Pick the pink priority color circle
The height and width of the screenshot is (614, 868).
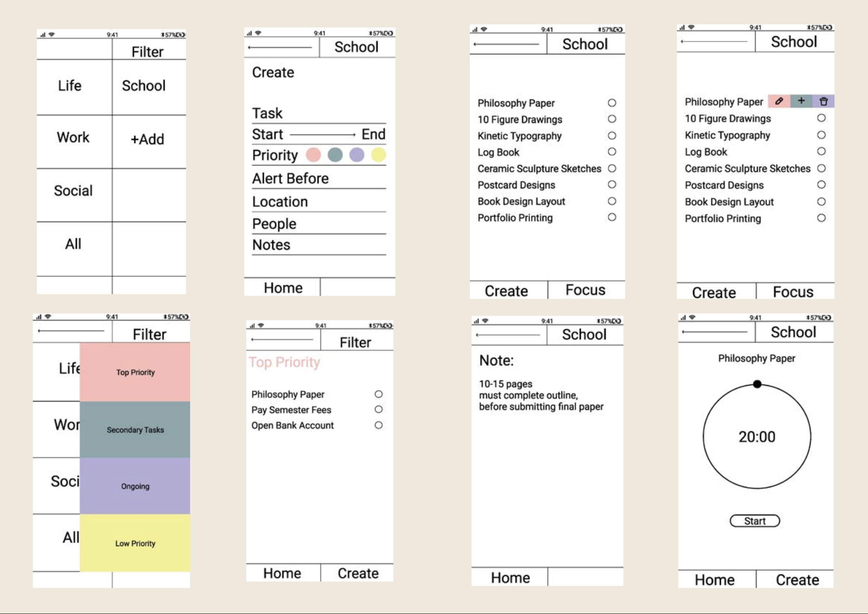(x=313, y=155)
